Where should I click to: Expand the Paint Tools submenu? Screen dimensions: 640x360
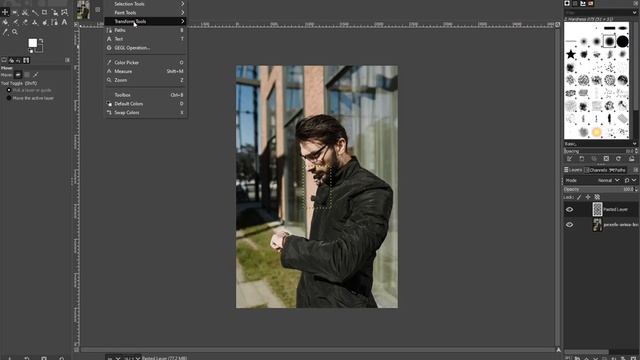(x=146, y=13)
